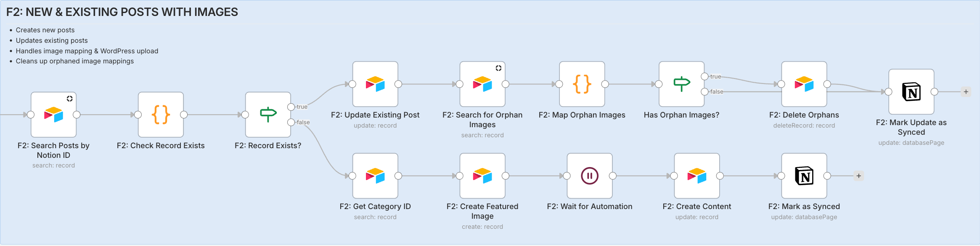Click true output connector of Has Orphan Images?
The image size is (980, 246).
point(705,76)
